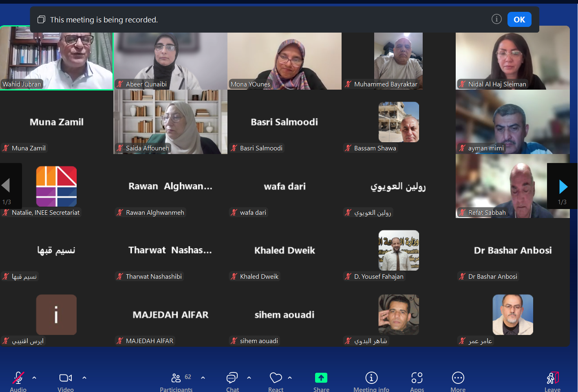
Task: Toggle the camera with Video button
Action: (66, 378)
